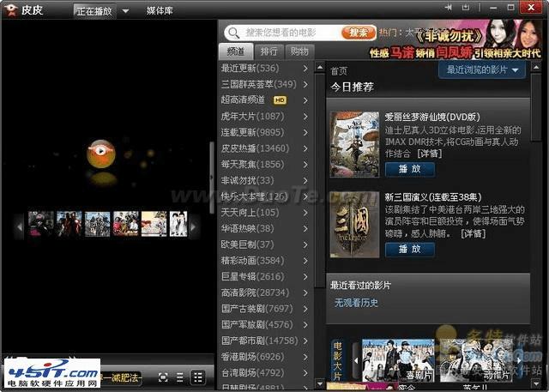The height and width of the screenshot is (392, 549).
Task: Expand the 皮皮热播(13460) channel arrow
Action: (x=305, y=148)
